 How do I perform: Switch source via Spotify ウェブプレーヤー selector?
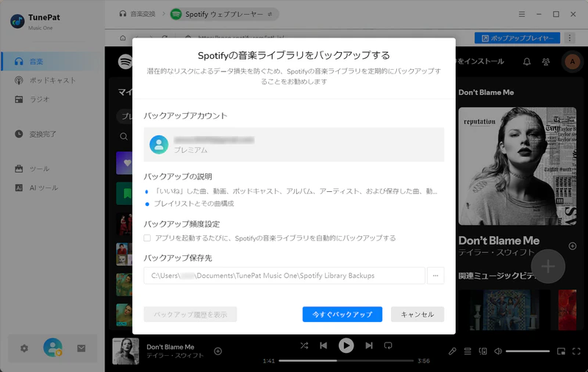pos(224,14)
